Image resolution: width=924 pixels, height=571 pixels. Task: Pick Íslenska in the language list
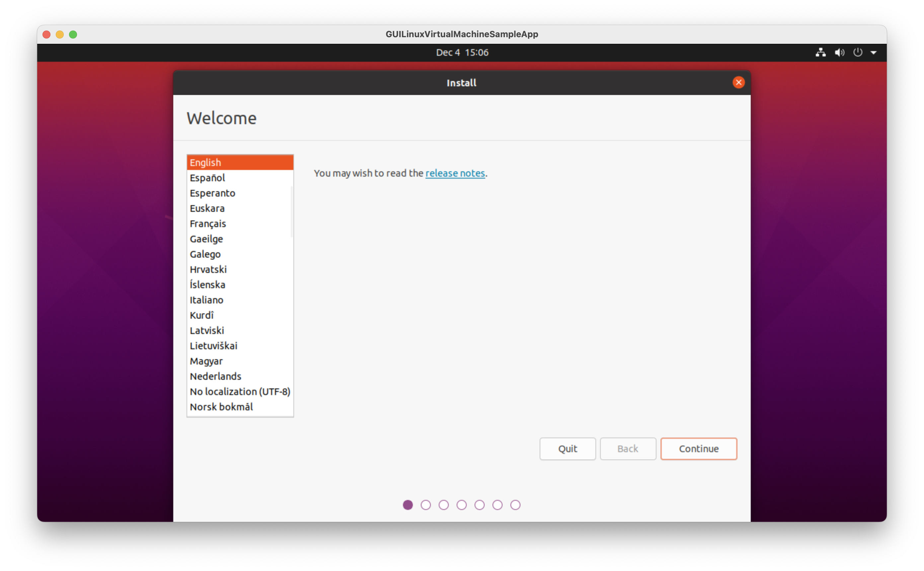(x=240, y=285)
